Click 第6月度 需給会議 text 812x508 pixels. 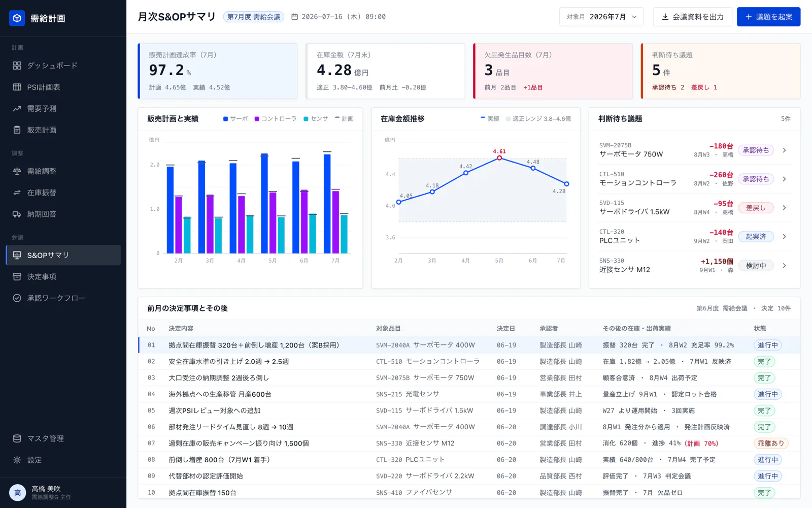[x=722, y=308]
